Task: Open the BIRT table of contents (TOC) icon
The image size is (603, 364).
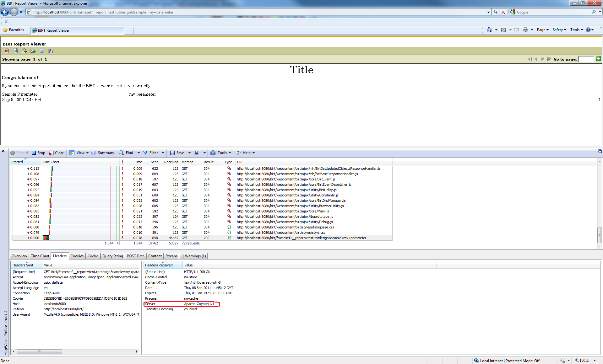Action: [7, 51]
